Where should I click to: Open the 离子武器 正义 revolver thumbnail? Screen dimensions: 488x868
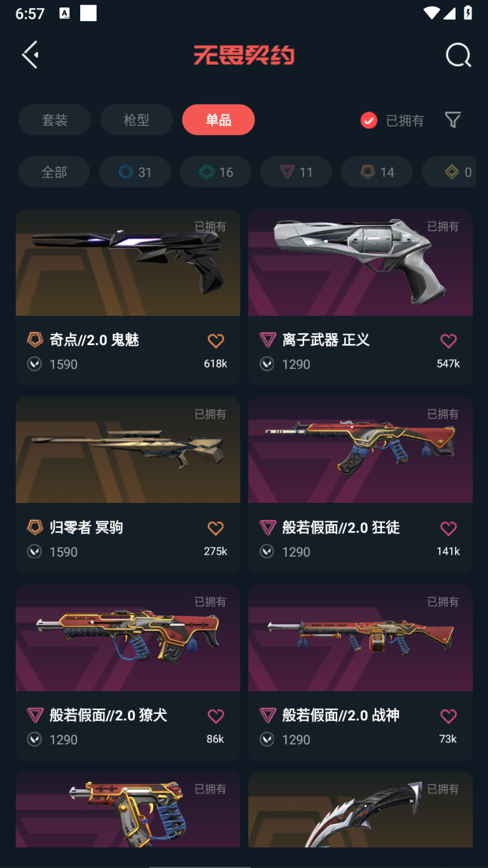tap(360, 262)
